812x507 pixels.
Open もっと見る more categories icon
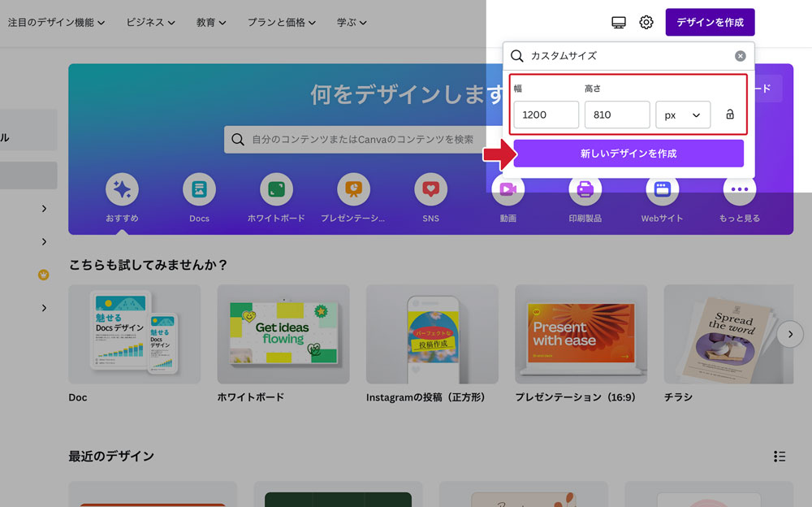(740, 189)
